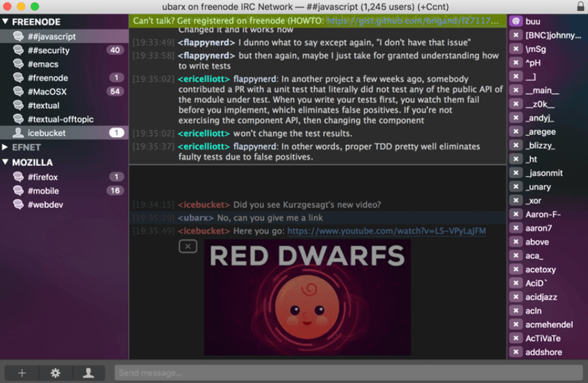
Task: Click icon beside __z0k__ user
Action: click(x=516, y=104)
